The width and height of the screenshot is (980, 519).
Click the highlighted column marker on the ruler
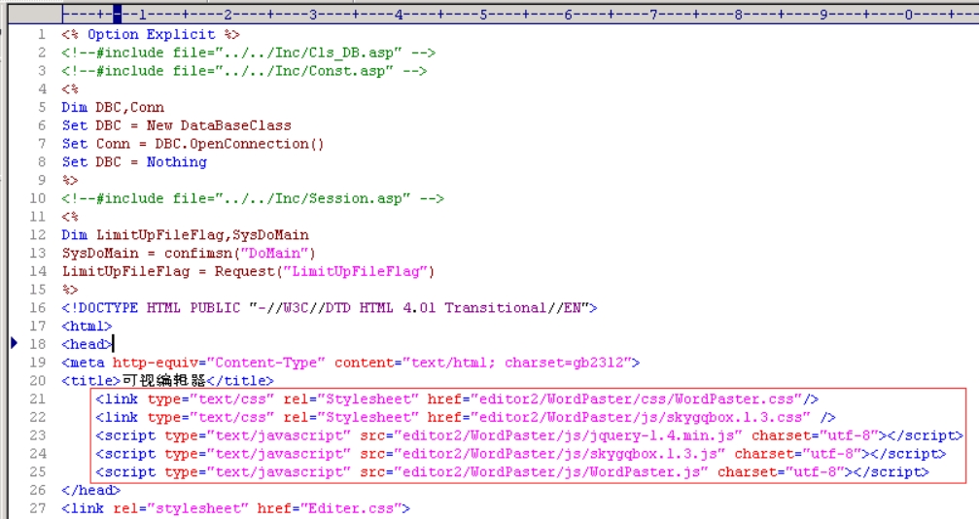(x=117, y=15)
